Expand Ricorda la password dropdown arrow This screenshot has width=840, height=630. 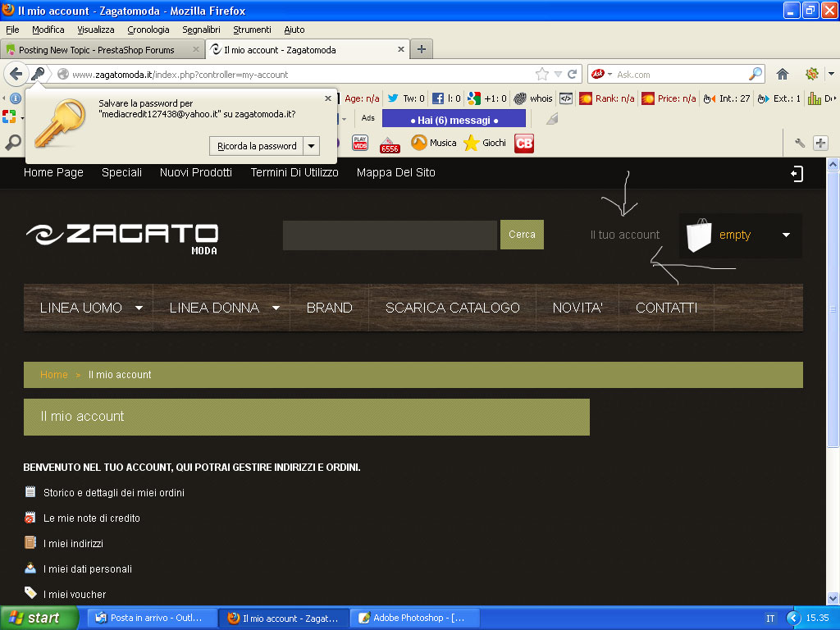click(311, 146)
